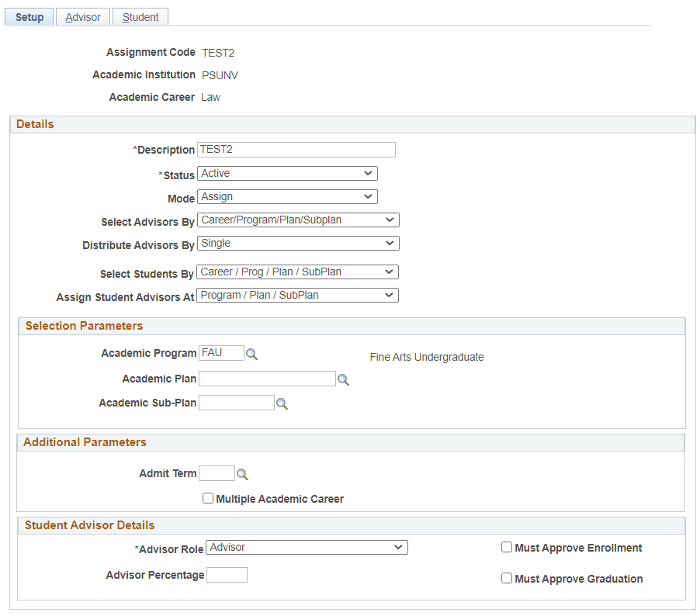Open the Select Students By dropdown

[x=296, y=272]
